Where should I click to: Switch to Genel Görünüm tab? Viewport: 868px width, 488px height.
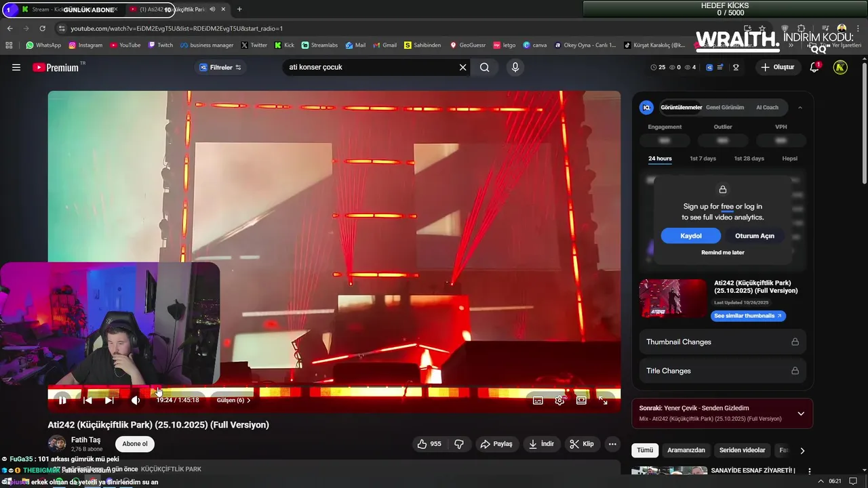725,107
